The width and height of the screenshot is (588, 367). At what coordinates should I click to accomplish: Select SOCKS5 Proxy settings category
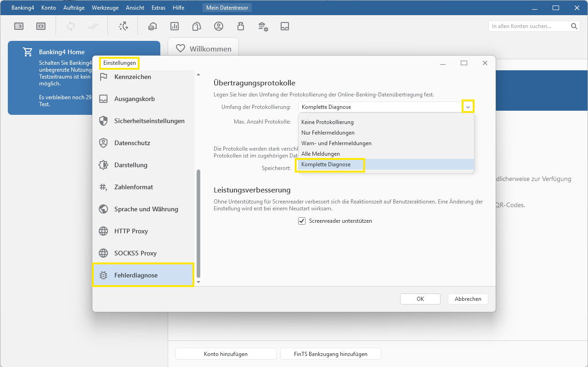tap(143, 253)
